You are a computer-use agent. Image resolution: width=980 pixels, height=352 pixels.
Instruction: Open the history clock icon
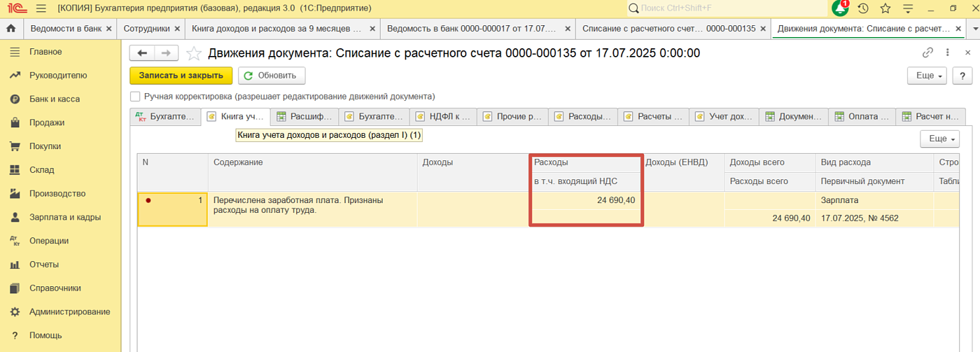pos(863,8)
